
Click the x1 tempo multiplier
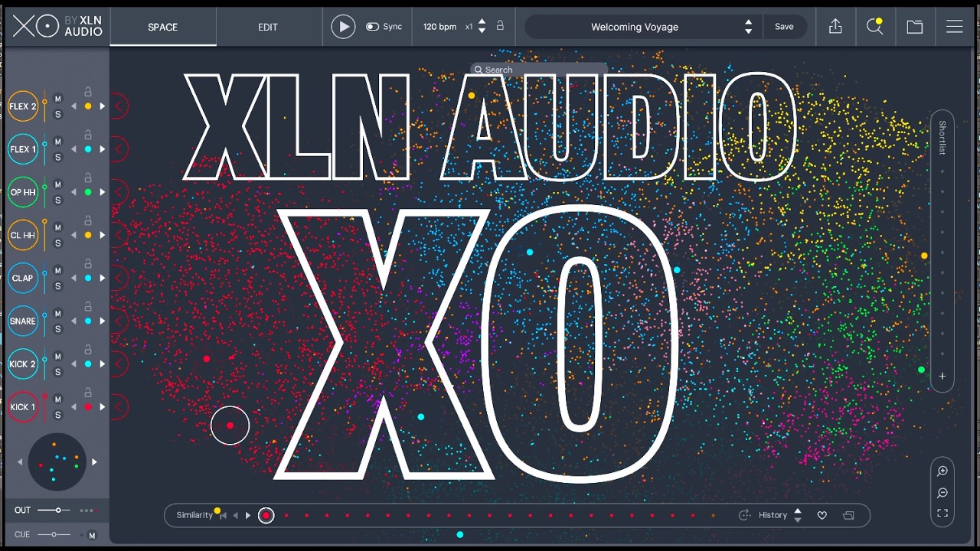469,27
